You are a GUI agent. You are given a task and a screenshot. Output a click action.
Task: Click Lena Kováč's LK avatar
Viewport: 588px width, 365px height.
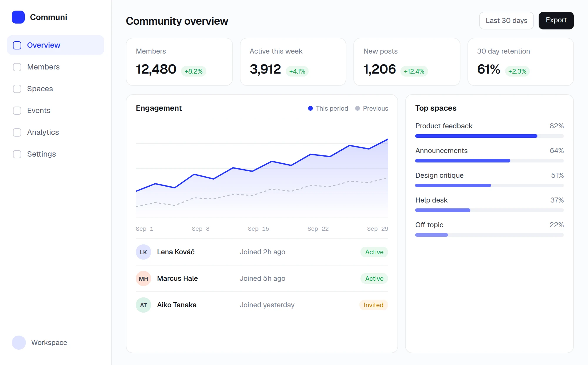coord(143,252)
